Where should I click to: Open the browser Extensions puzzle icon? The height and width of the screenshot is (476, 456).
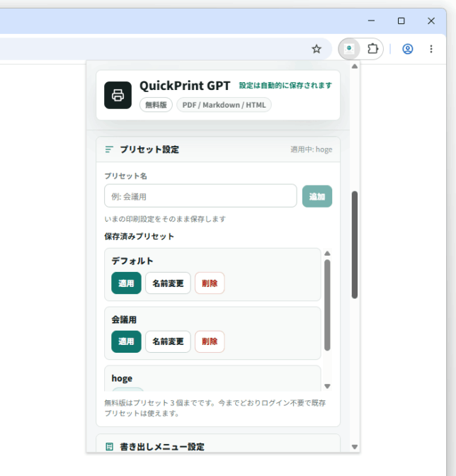pos(372,49)
